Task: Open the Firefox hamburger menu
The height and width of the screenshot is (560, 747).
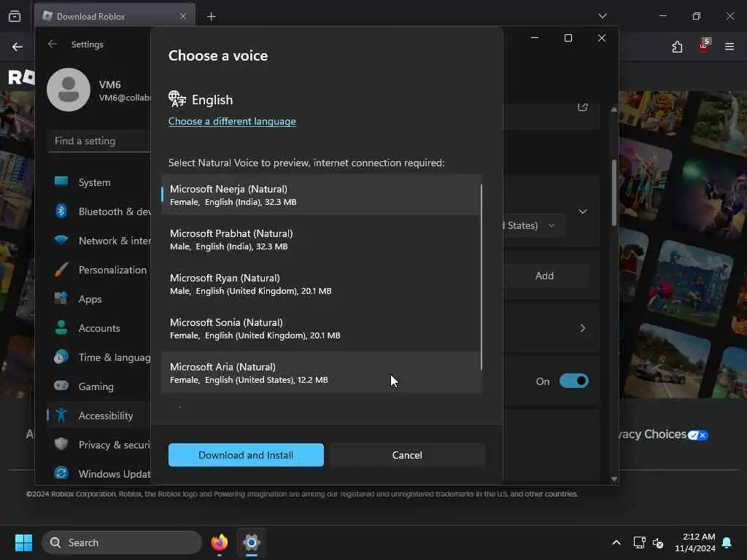Action: tap(729, 47)
